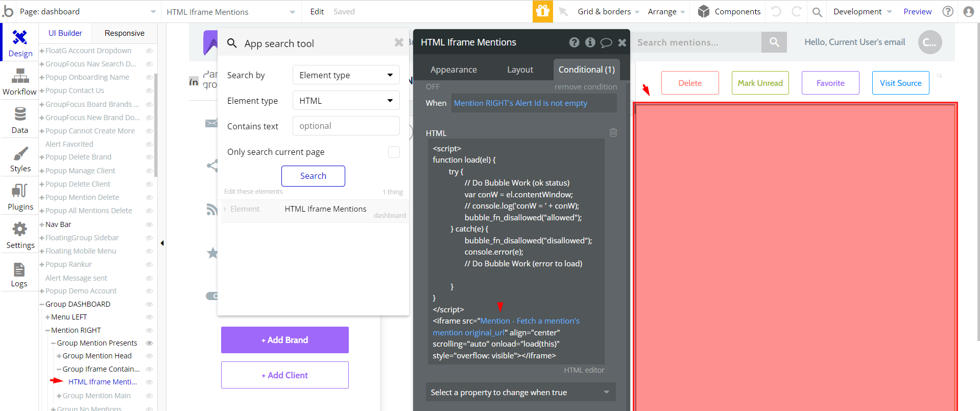Toggle the condition OFF switch

[x=433, y=87]
